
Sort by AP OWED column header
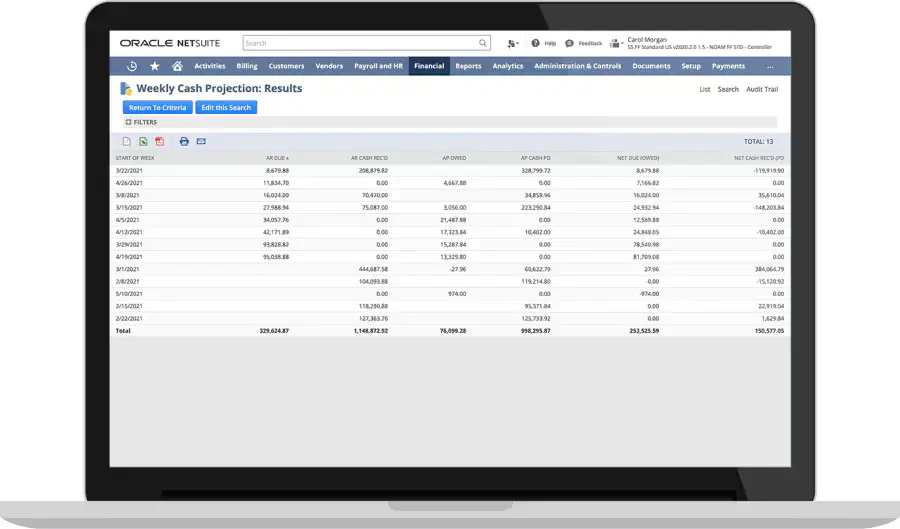pos(454,158)
